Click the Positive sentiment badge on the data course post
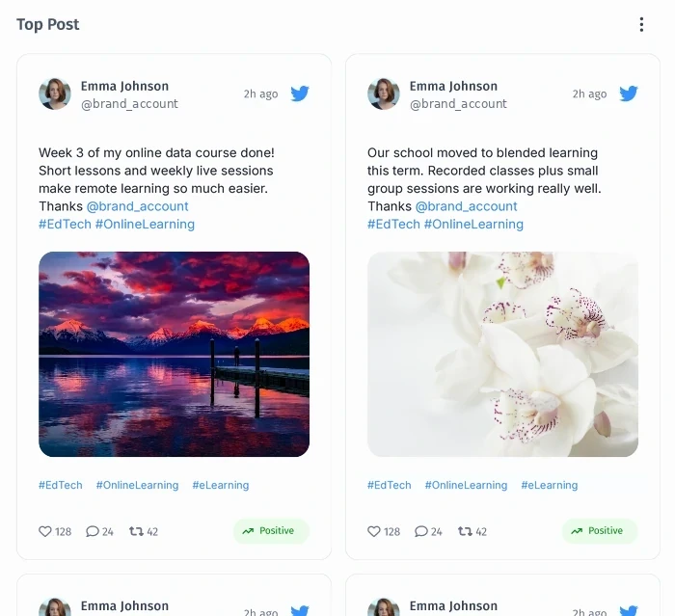Screen dimensions: 675x616 coord(271,531)
